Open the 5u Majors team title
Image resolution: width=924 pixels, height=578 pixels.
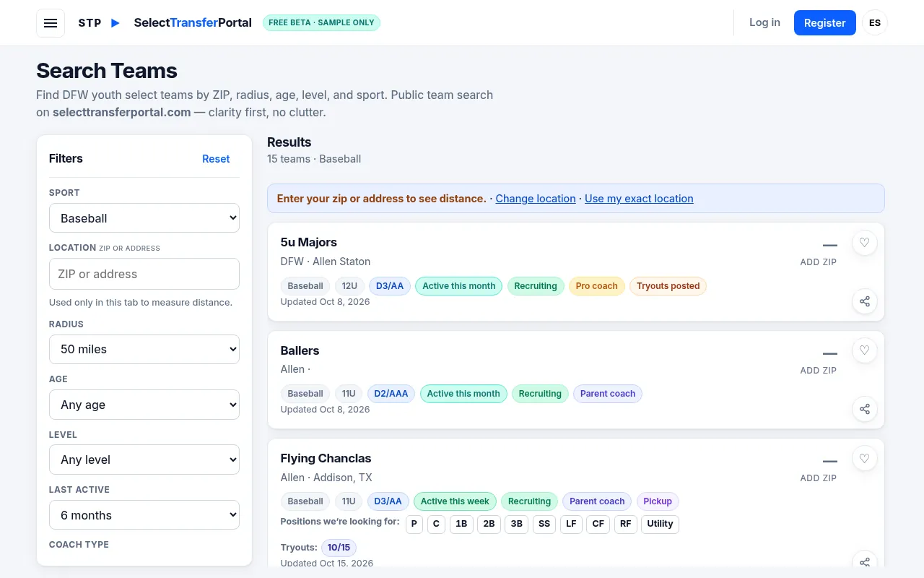pos(309,242)
